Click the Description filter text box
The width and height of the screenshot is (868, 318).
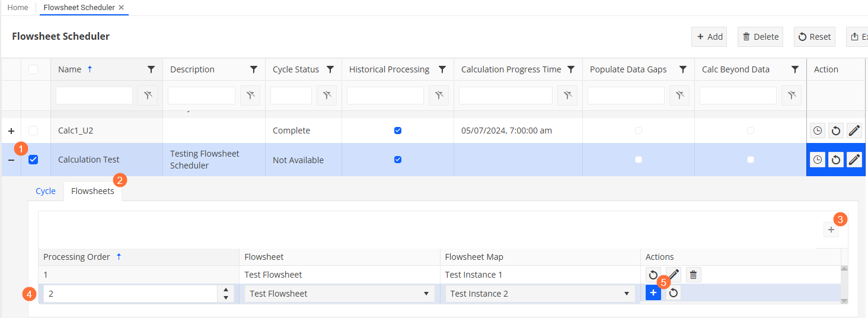[202, 96]
